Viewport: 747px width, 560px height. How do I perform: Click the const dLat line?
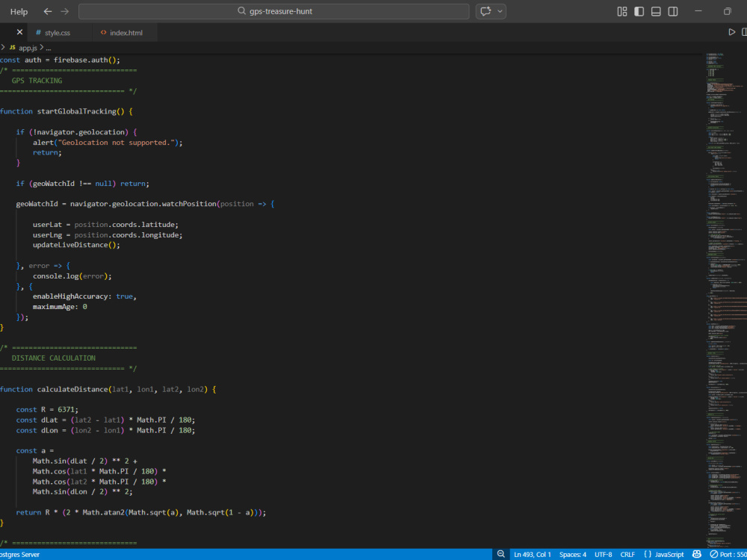[x=106, y=420]
